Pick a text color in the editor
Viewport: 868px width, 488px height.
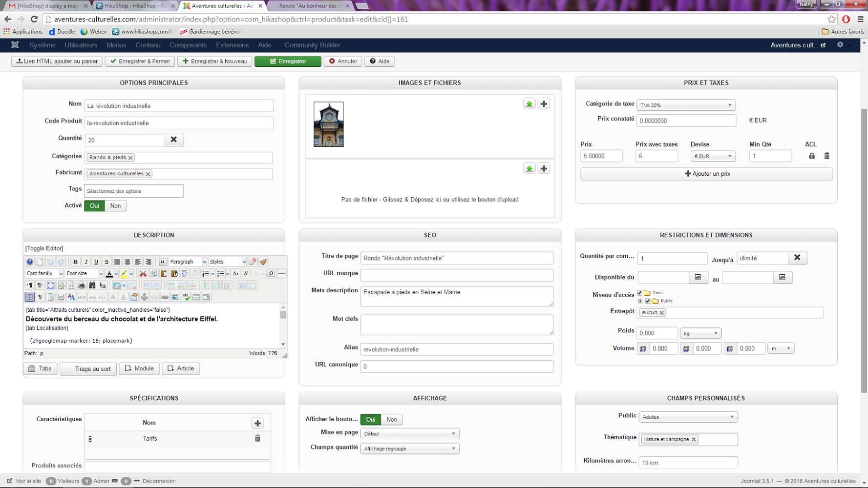[x=109, y=274]
